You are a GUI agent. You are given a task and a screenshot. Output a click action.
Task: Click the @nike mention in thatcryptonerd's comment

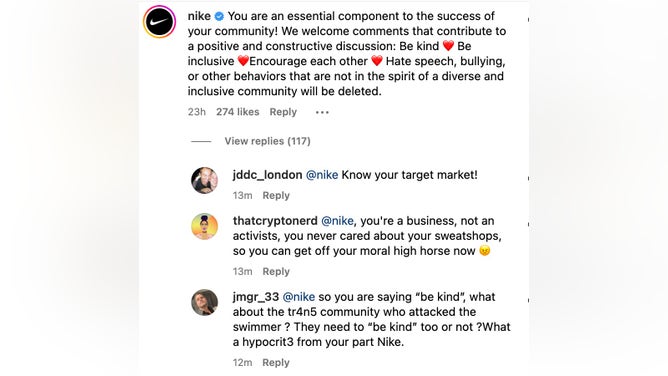(337, 221)
